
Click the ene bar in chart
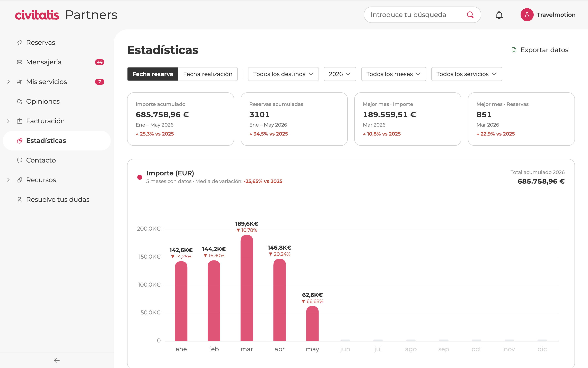click(181, 301)
